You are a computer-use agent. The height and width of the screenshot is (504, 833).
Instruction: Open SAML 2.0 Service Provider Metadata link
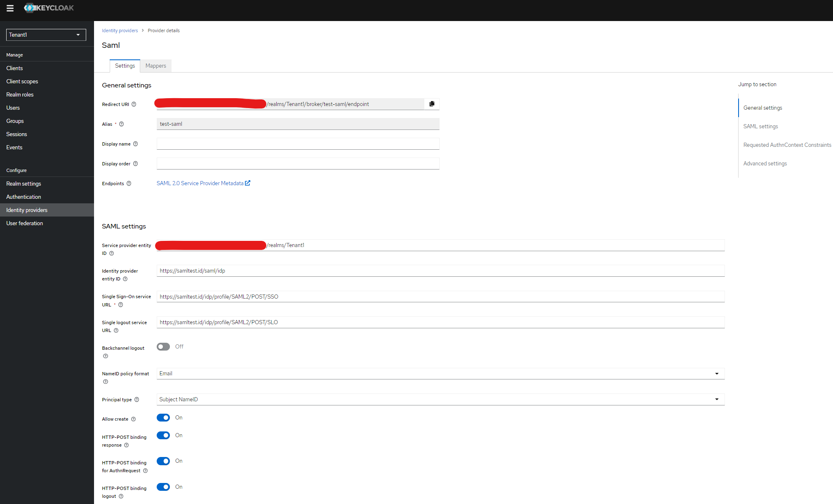click(200, 183)
